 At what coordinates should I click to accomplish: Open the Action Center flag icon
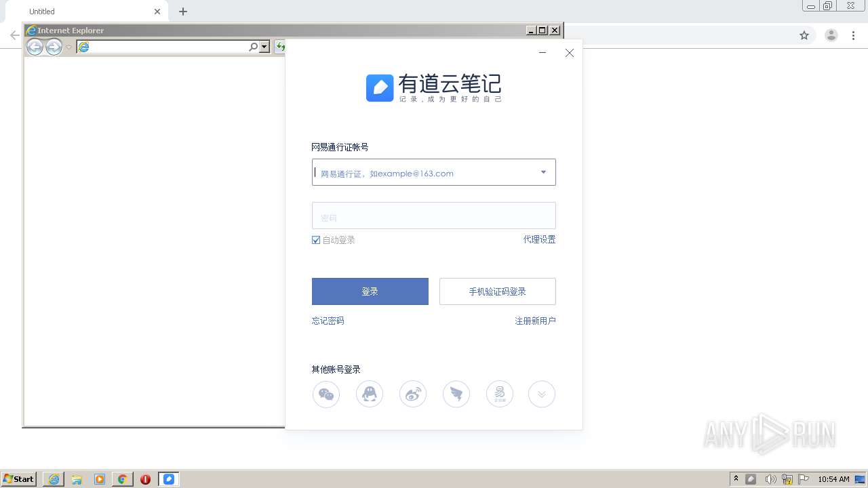(804, 479)
